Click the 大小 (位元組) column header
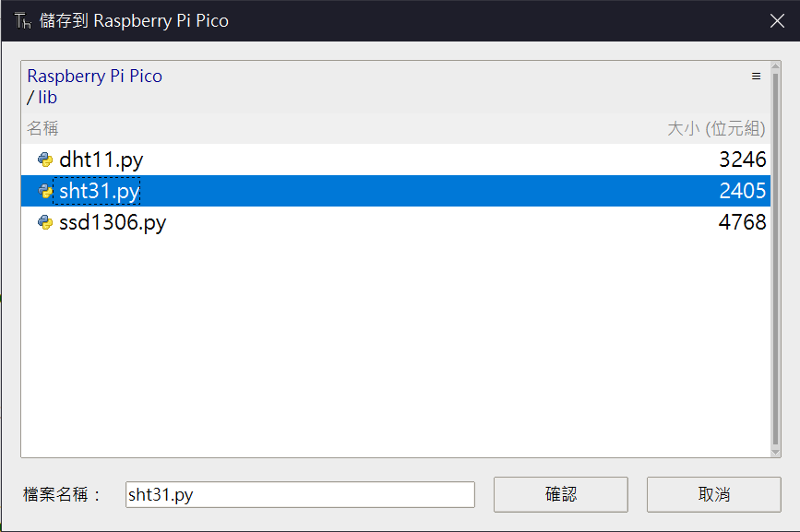The width and height of the screenshot is (800, 532). point(716,128)
